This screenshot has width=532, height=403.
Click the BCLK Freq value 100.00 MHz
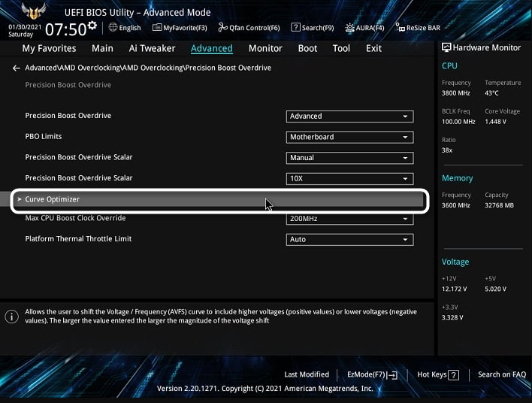pos(458,122)
